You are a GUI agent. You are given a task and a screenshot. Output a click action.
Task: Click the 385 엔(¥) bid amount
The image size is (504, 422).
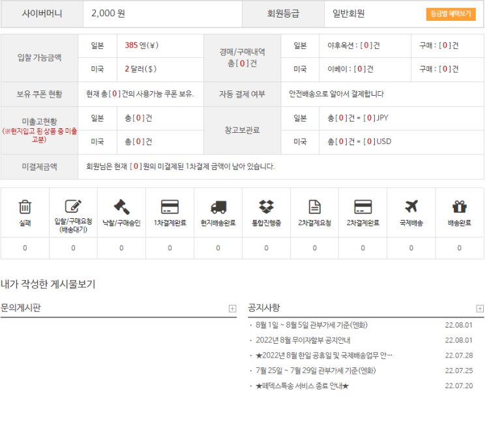141,46
